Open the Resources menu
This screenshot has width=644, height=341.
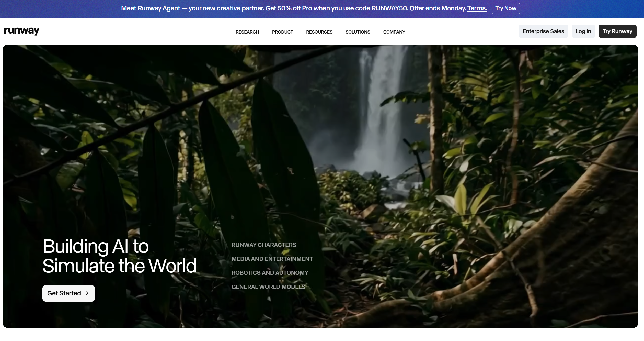point(319,32)
